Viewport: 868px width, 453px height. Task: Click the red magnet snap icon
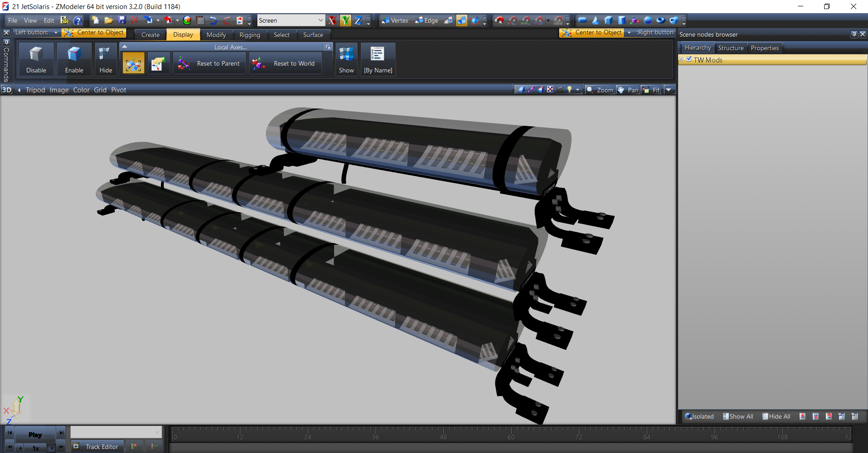click(x=499, y=20)
